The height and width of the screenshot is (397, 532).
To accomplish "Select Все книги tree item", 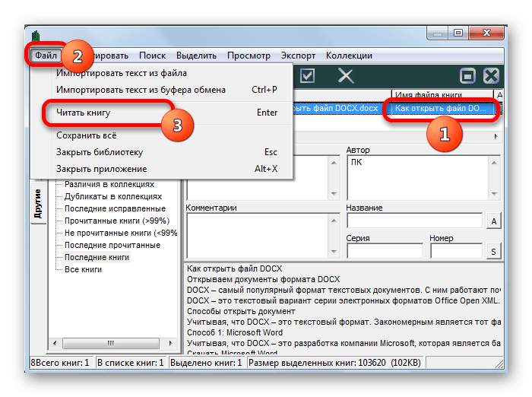I will coord(83,269).
